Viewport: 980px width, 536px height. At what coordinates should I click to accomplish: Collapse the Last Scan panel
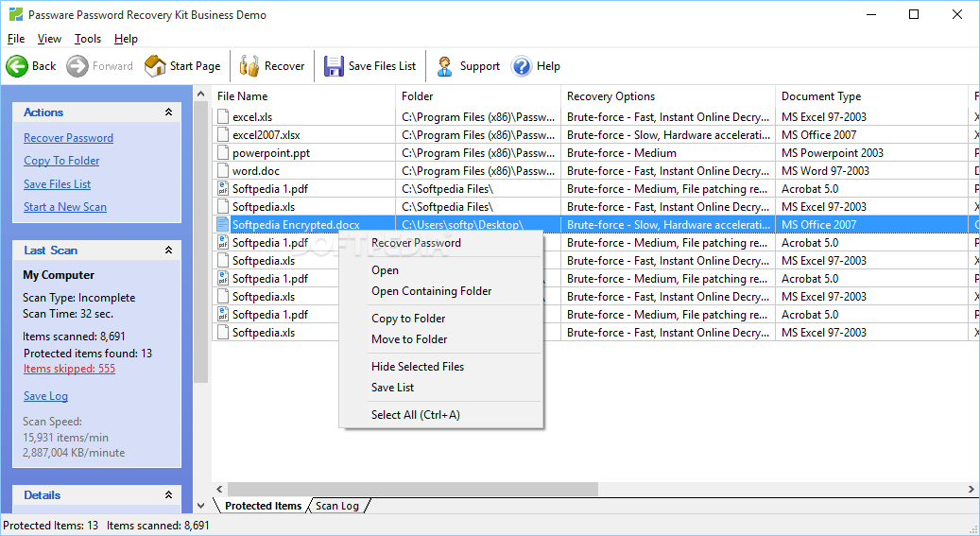click(168, 251)
